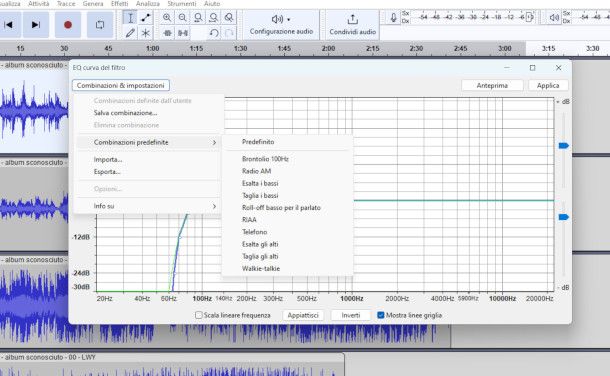Viewport: 610px width, 376px height.
Task: Click the Skip to End button
Action: [36, 25]
